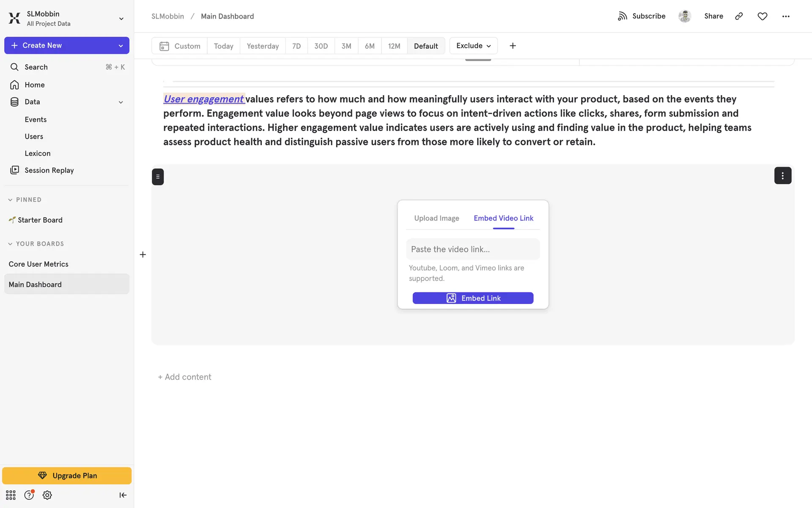Screen dimensions: 812x508
Task: Click the apps grid icon at bottom left
Action: point(11,495)
